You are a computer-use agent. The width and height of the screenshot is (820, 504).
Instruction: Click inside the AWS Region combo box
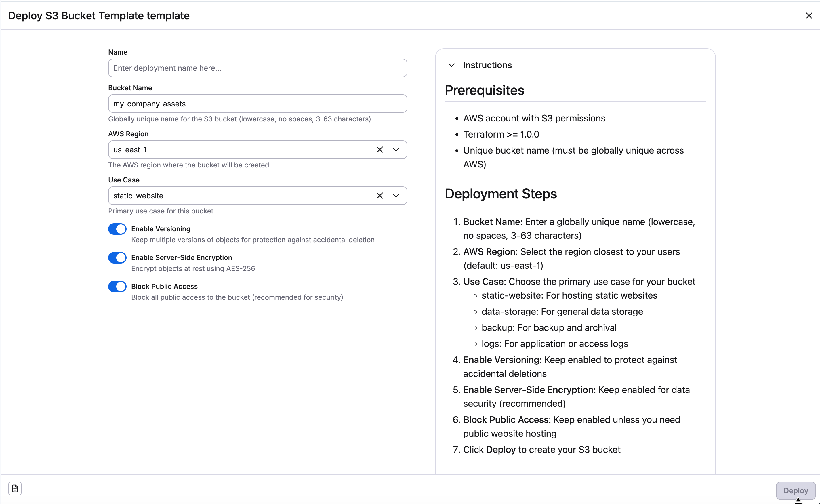point(233,150)
